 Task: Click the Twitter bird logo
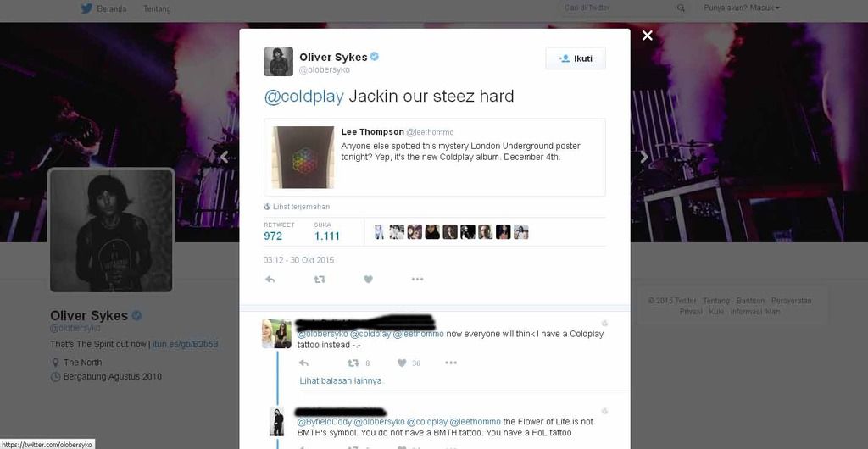point(86,8)
